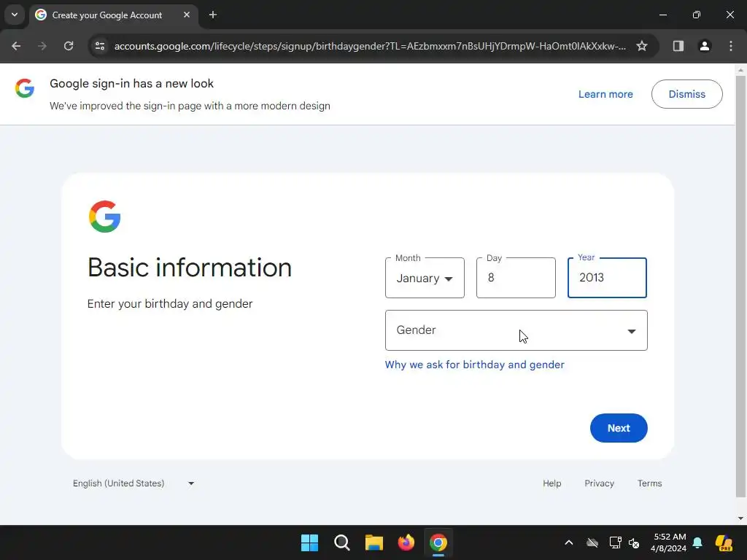Open the clock showing 5:52 AM
Screen dimensions: 747x560
(x=669, y=542)
